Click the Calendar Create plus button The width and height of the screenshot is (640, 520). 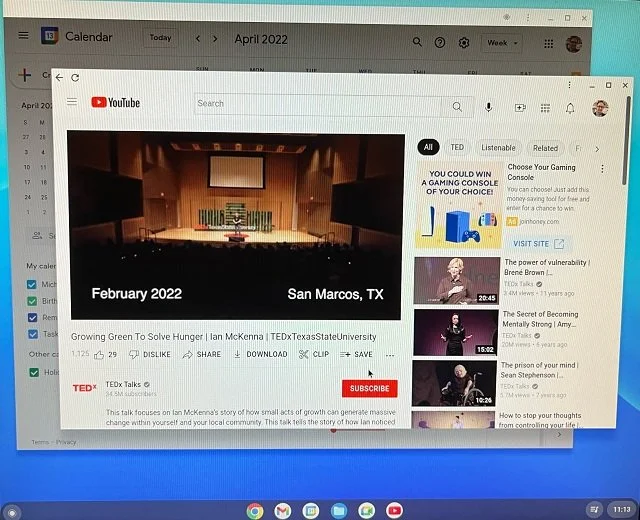pos(25,75)
